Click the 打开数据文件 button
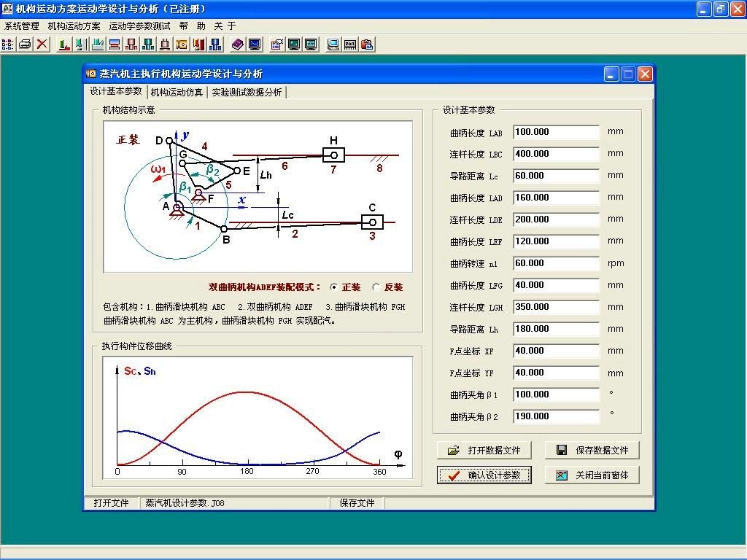The height and width of the screenshot is (560, 747). [484, 450]
